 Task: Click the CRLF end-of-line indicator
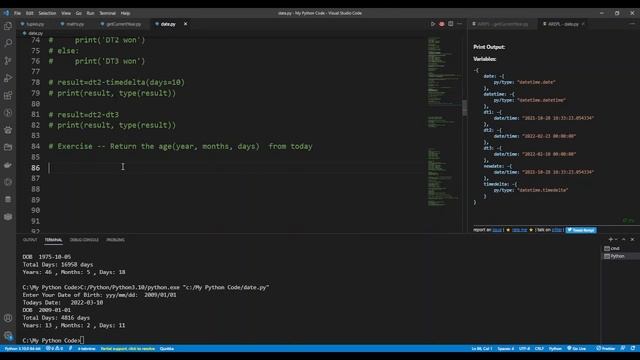pyautogui.click(x=539, y=349)
